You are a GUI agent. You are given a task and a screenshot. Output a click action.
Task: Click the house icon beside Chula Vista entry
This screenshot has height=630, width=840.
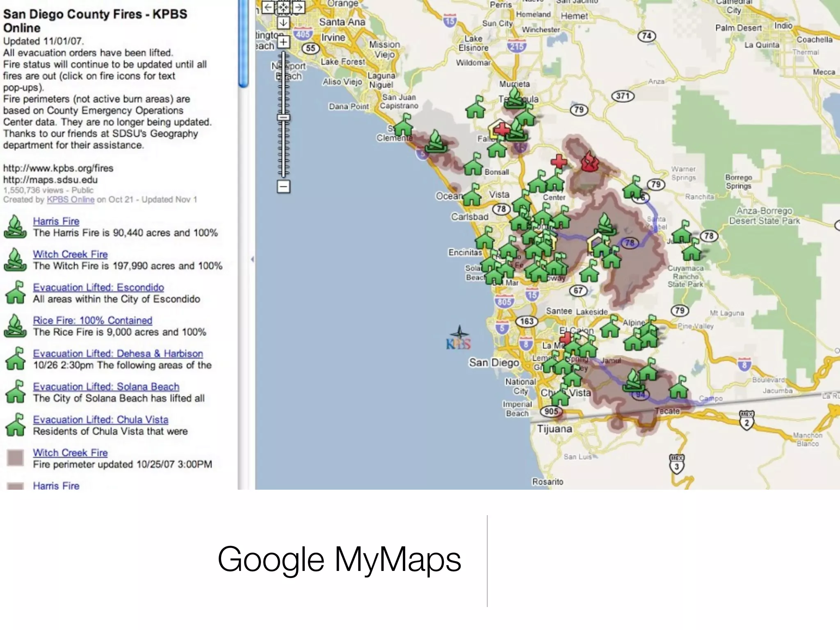coord(15,425)
